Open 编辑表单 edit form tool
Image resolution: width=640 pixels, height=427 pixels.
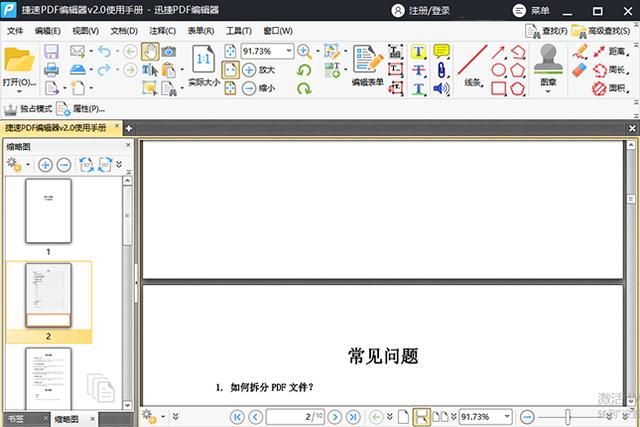368,65
